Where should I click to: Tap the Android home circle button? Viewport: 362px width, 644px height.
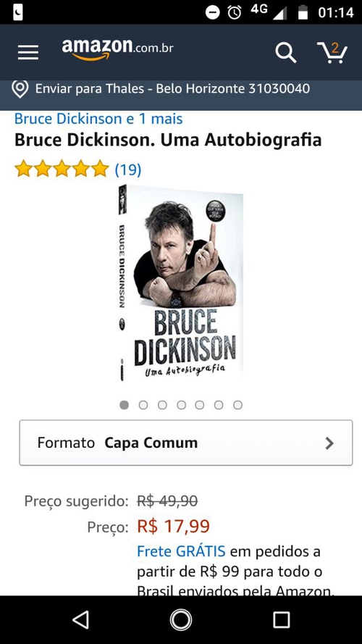pos(181,619)
